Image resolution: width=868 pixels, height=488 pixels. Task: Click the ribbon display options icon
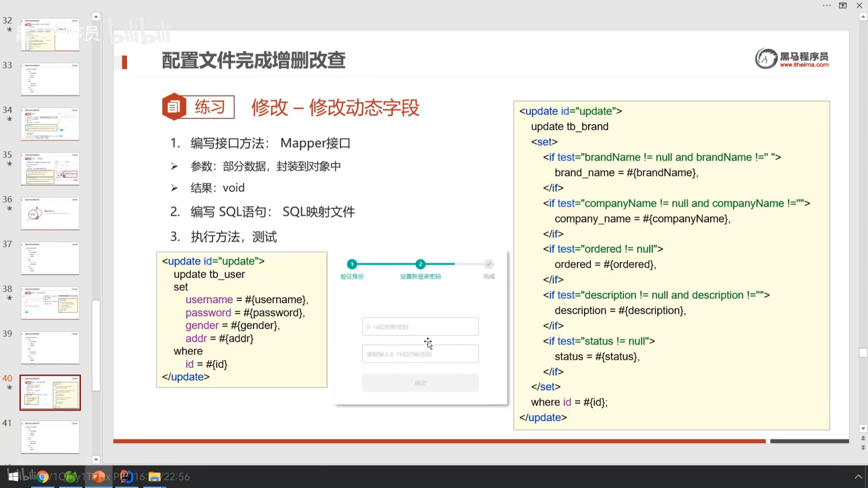[x=843, y=5]
